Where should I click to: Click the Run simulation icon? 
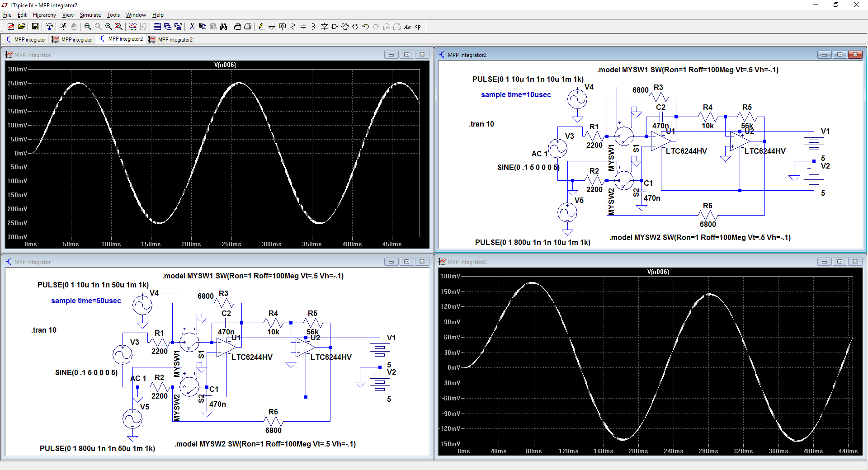pyautogui.click(x=63, y=27)
